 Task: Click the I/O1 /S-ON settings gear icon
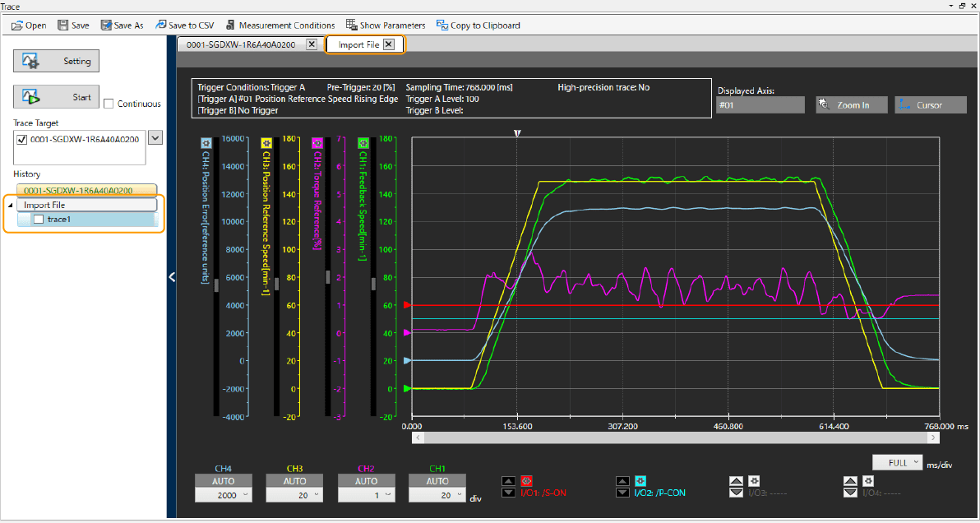coord(527,480)
